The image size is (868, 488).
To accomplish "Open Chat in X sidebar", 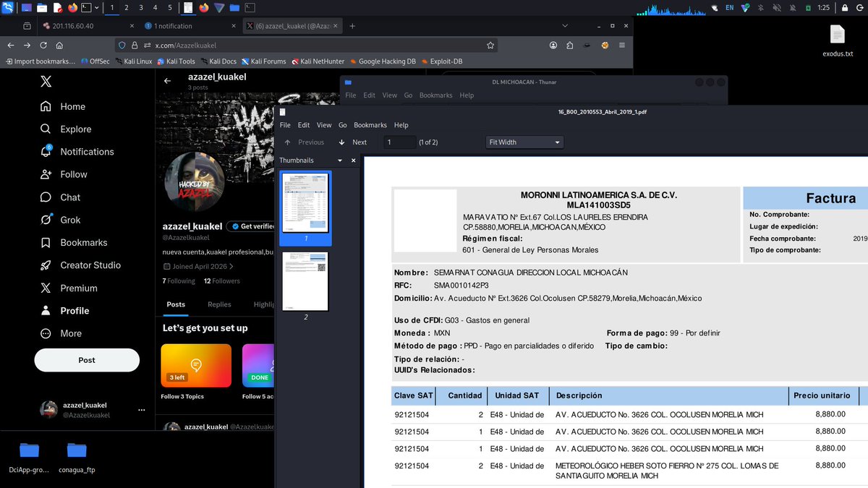I will 60,197.
